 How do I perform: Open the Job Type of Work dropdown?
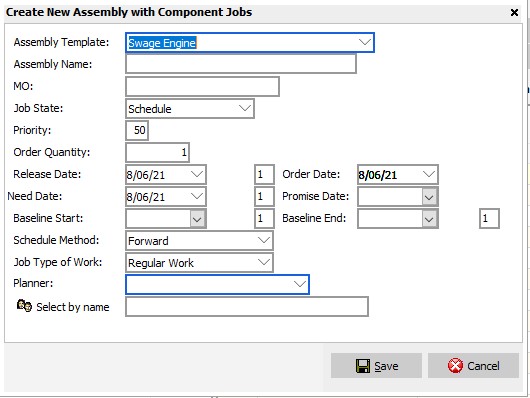tap(264, 262)
